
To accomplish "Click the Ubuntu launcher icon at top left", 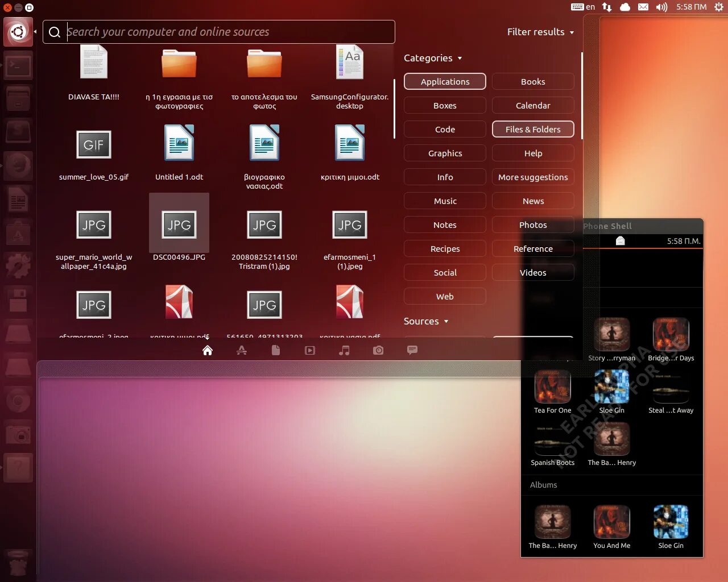I will (x=18, y=31).
